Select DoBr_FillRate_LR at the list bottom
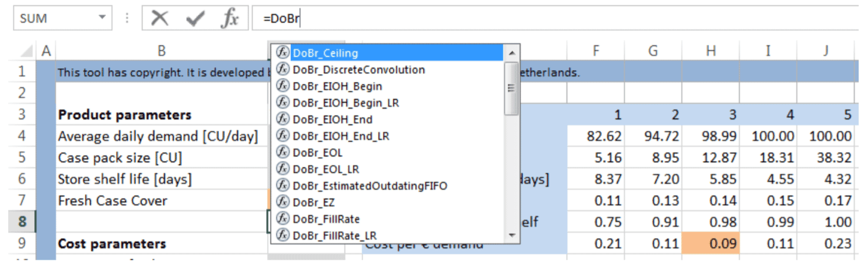 pos(389,235)
